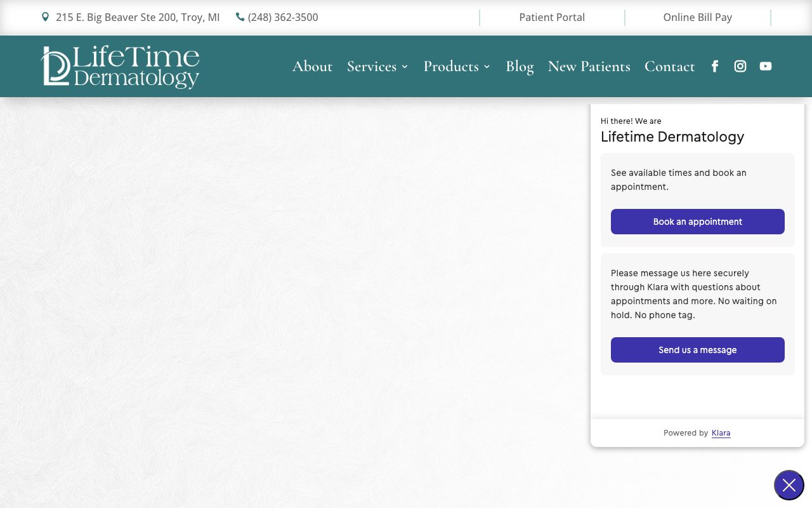Close the Klara chat widget

789,485
